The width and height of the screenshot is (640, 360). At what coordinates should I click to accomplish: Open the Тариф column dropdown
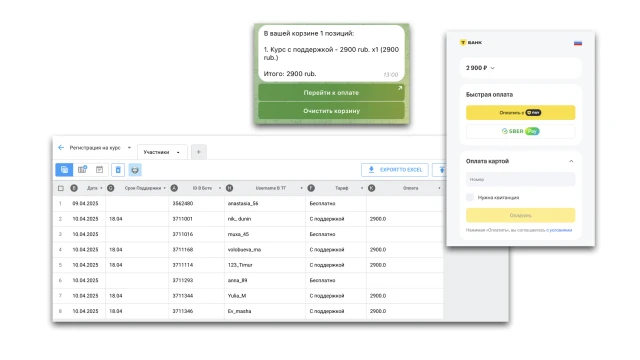(362, 188)
